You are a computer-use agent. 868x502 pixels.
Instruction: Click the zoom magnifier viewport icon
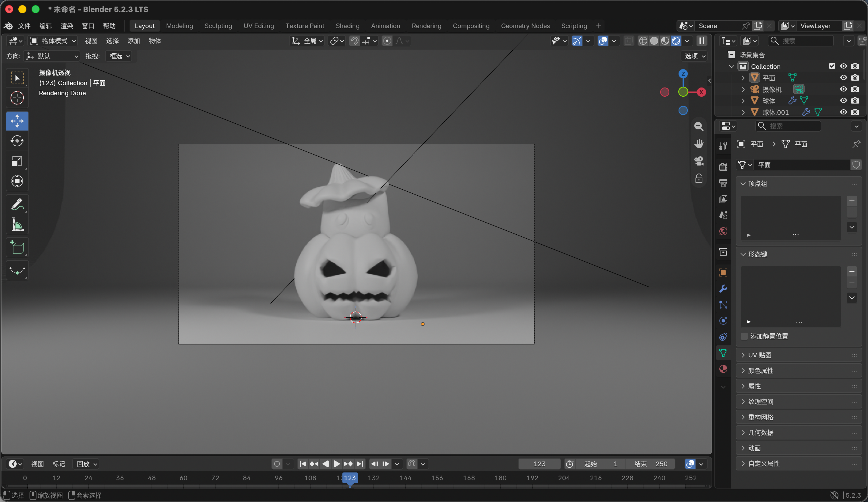tap(699, 127)
